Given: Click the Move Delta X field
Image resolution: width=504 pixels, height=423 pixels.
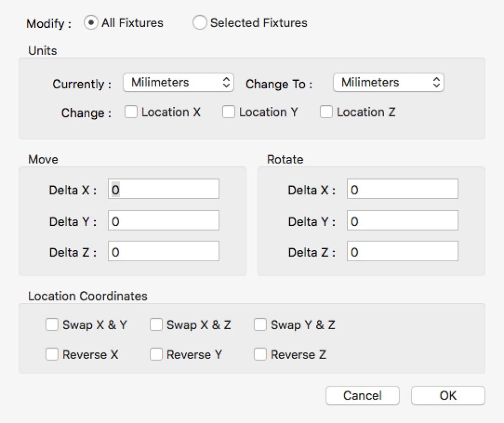Looking at the screenshot, I should 164,190.
